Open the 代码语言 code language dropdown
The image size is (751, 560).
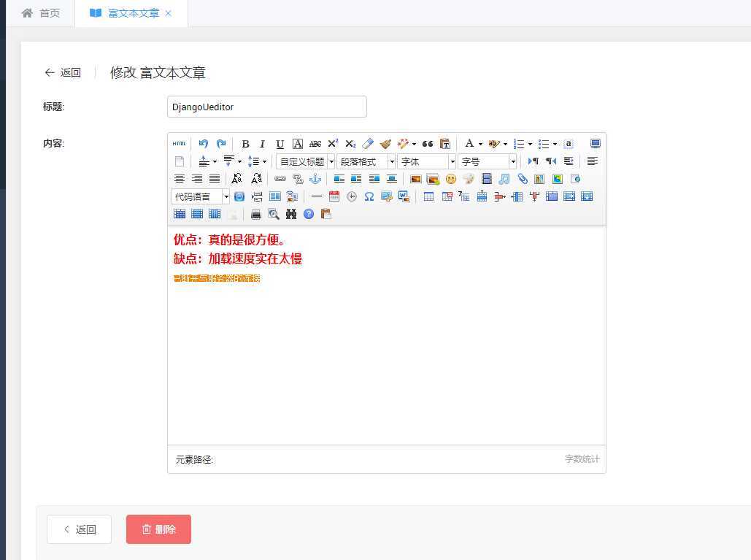199,196
